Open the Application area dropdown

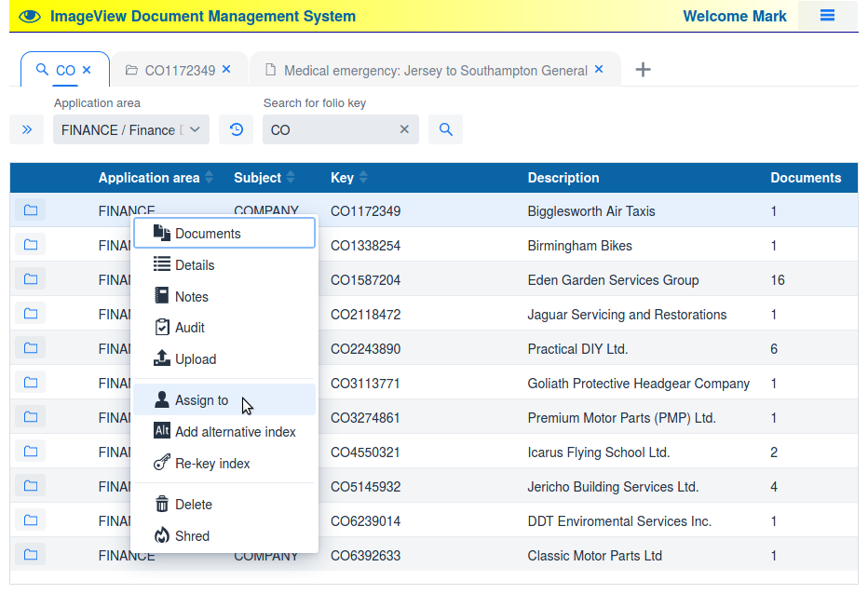[131, 130]
